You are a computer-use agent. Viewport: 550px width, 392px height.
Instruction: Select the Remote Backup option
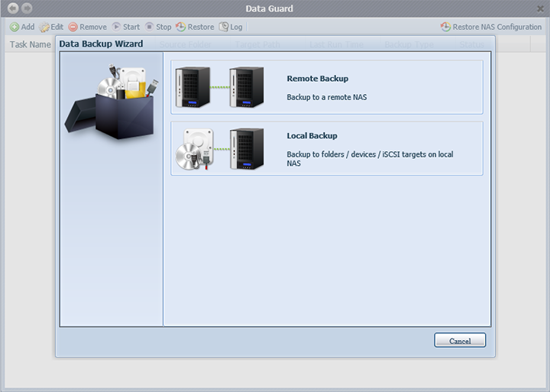(326, 87)
